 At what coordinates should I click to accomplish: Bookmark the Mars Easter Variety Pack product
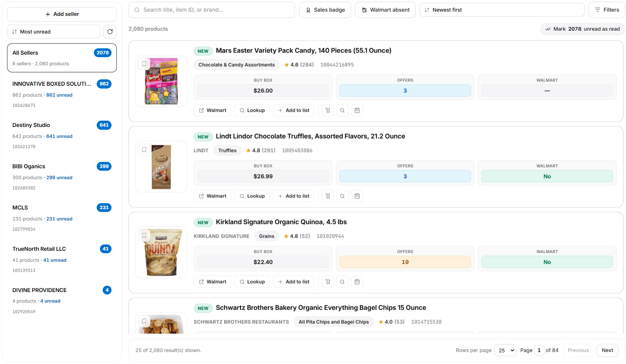[144, 64]
